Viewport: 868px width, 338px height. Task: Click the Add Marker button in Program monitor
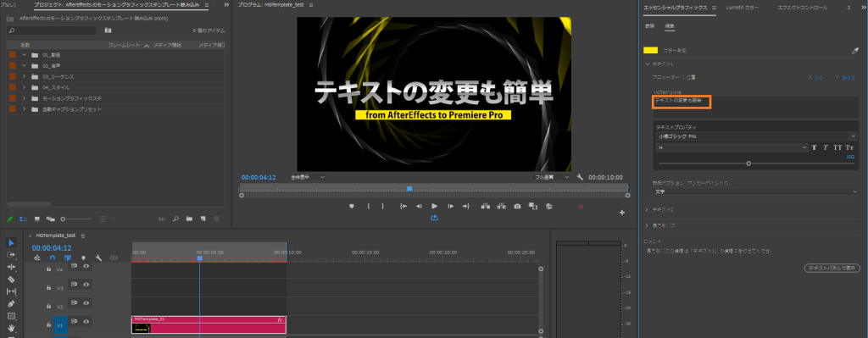pos(351,206)
